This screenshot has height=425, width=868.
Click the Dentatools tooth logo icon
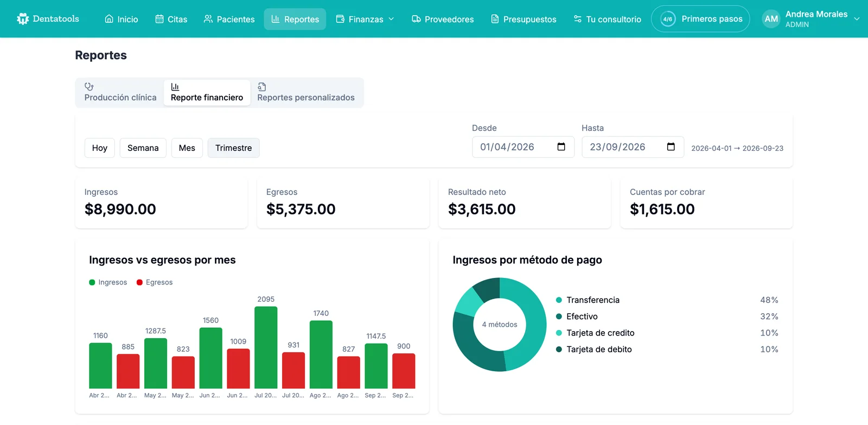click(x=23, y=19)
